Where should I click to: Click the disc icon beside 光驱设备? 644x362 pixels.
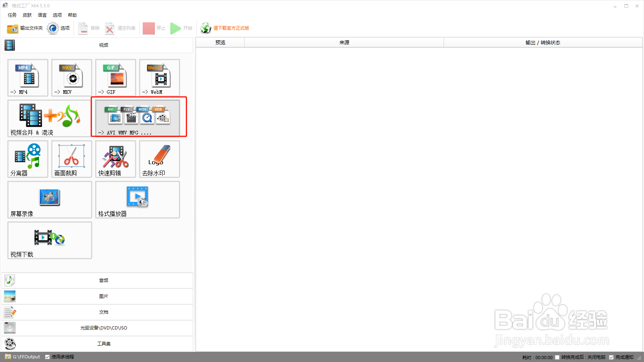[x=10, y=327]
